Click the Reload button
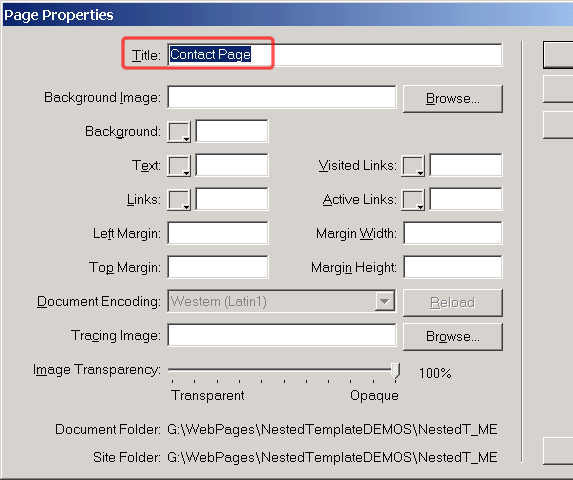The image size is (573, 480). (x=453, y=302)
